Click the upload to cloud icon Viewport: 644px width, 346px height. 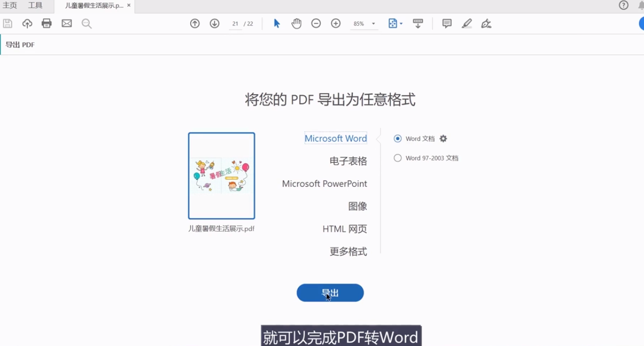(27, 24)
